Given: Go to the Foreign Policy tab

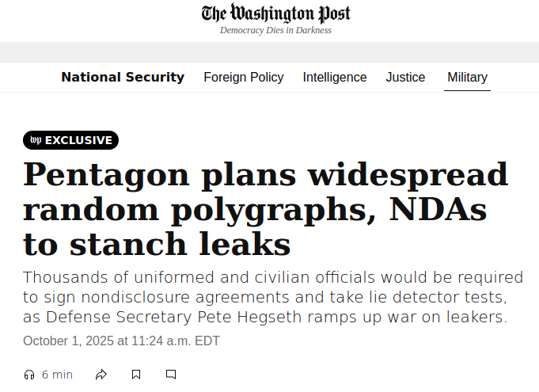Looking at the screenshot, I should (244, 78).
